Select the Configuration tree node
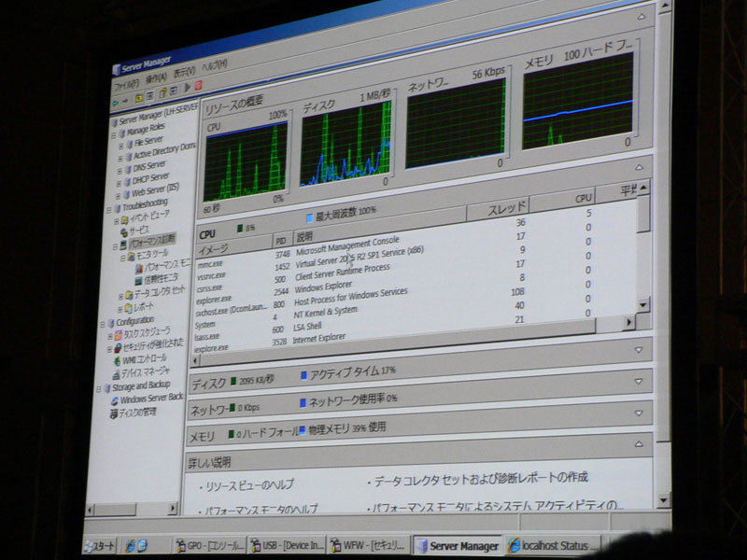The image size is (747, 560). (134, 321)
